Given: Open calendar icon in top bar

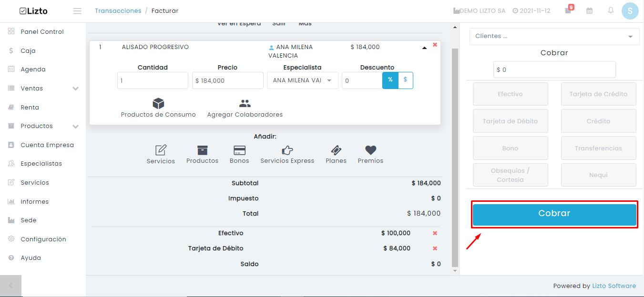Looking at the screenshot, I should tap(589, 10).
